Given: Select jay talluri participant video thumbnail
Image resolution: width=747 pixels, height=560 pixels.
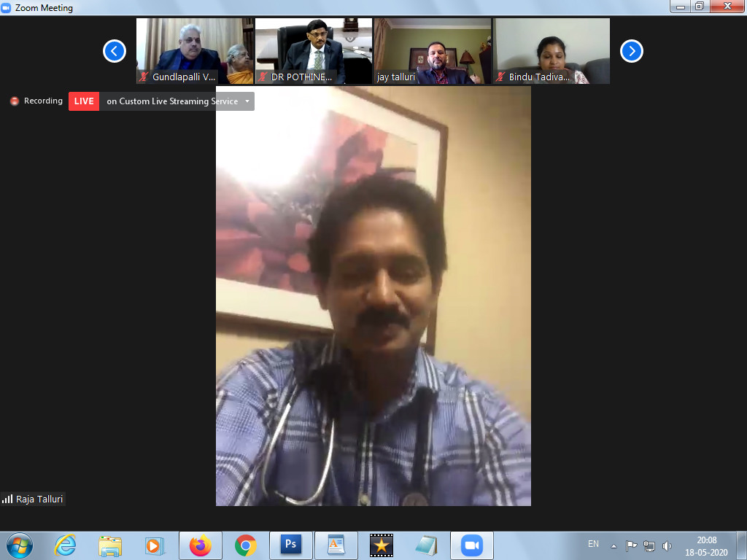Looking at the screenshot, I should pos(433,51).
